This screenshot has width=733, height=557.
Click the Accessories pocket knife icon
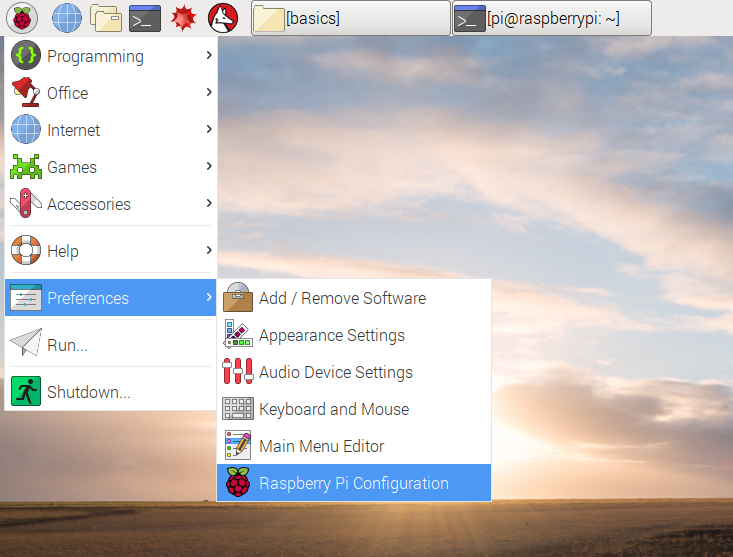[x=26, y=204]
